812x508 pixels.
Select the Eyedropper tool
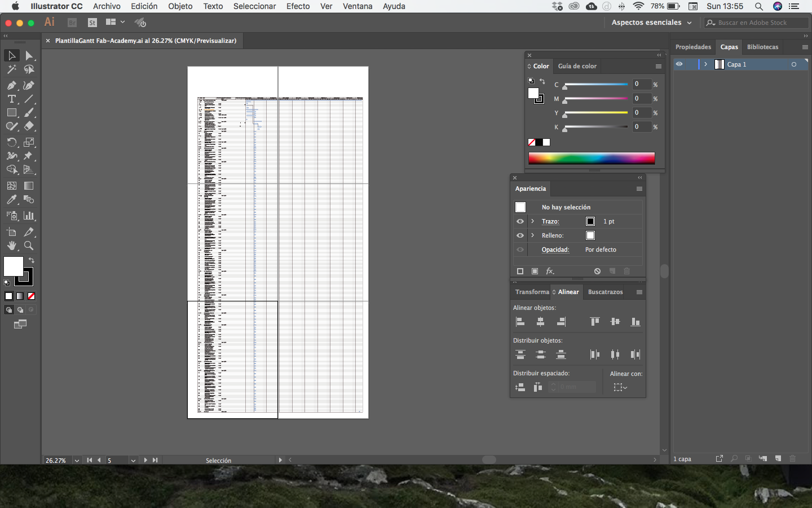coord(11,200)
